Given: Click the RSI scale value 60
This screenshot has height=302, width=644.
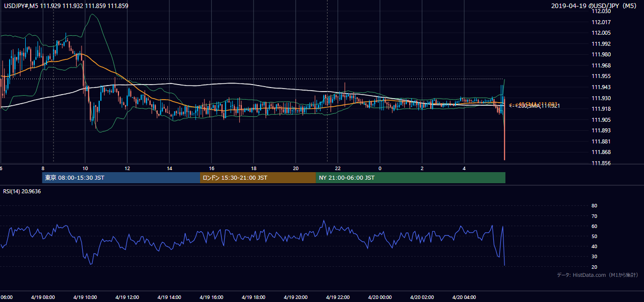Looking at the screenshot, I should pyautogui.click(x=594, y=226).
